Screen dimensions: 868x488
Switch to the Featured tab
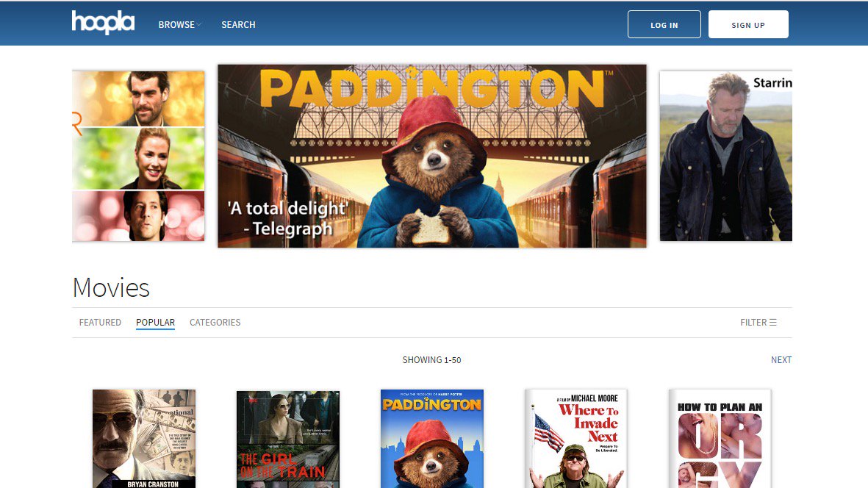click(x=100, y=323)
